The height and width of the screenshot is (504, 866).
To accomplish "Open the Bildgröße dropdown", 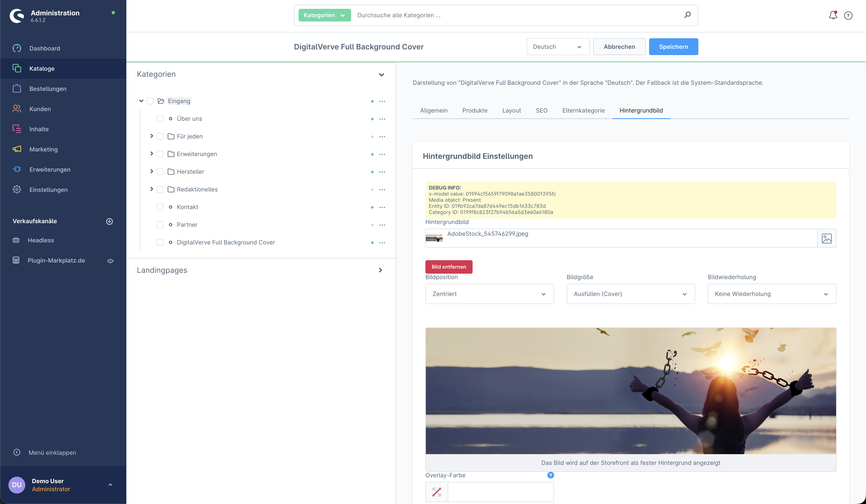I will pyautogui.click(x=630, y=294).
